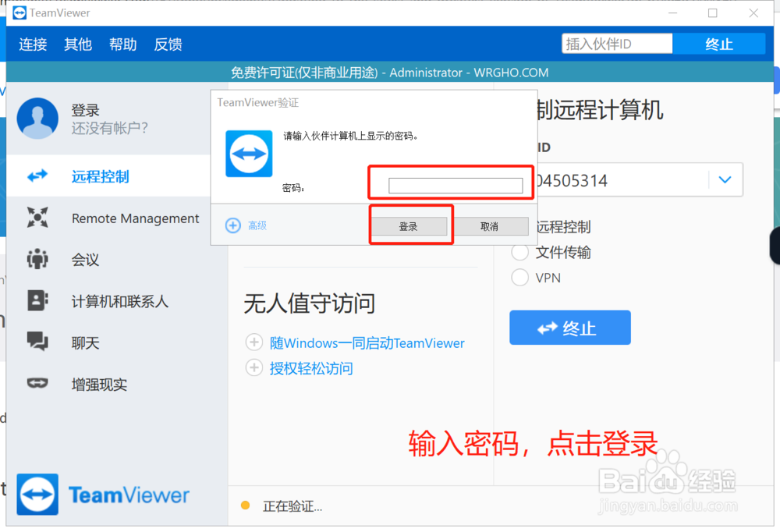The width and height of the screenshot is (780, 532).
Task: Click the 聊天 chat bubbles icon
Action: click(37, 342)
